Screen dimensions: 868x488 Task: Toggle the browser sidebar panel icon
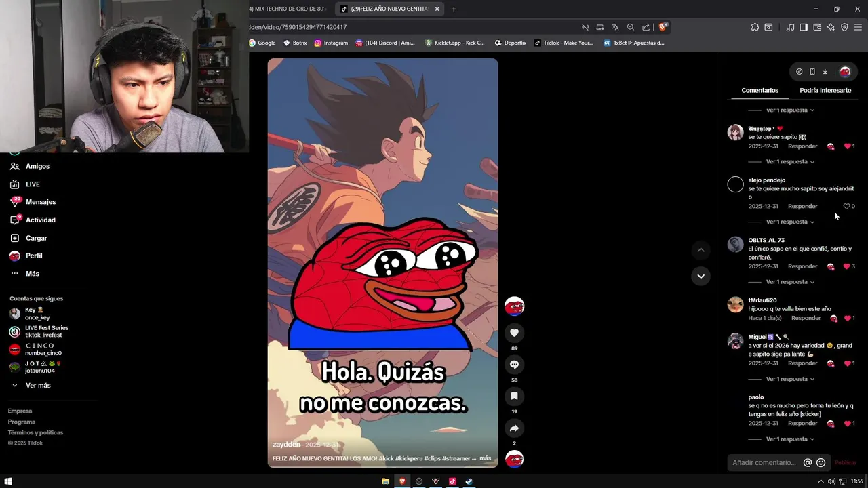(x=804, y=27)
